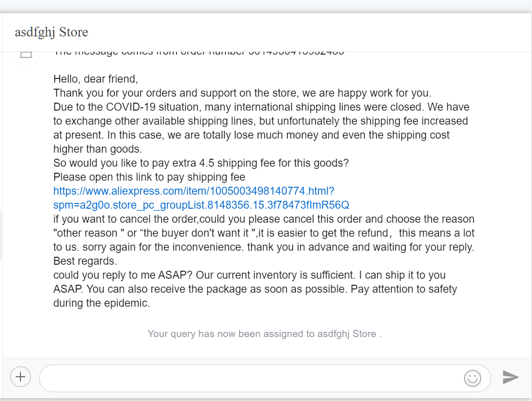Open the plus attachment menu

click(21, 377)
